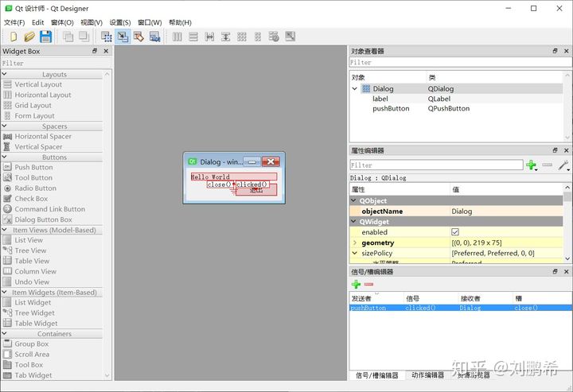The width and height of the screenshot is (573, 392).
Task: Float the Widget Box panel
Action: (x=95, y=51)
